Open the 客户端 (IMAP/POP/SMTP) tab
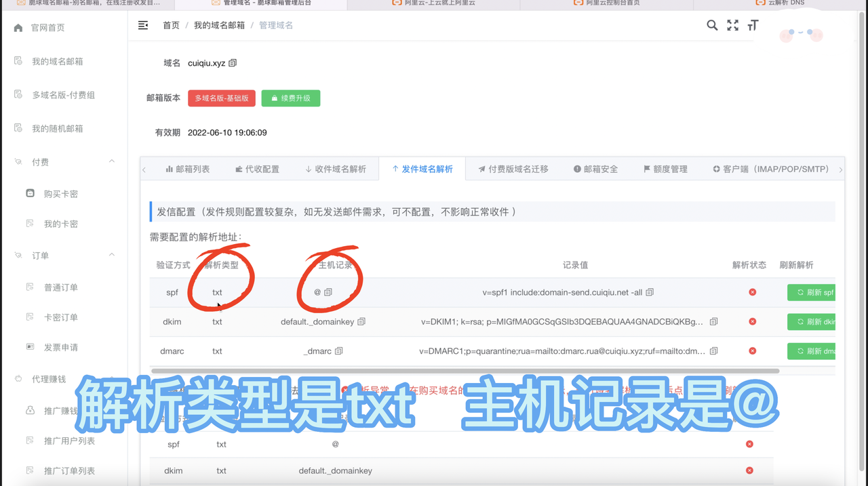868x486 pixels. click(x=770, y=169)
